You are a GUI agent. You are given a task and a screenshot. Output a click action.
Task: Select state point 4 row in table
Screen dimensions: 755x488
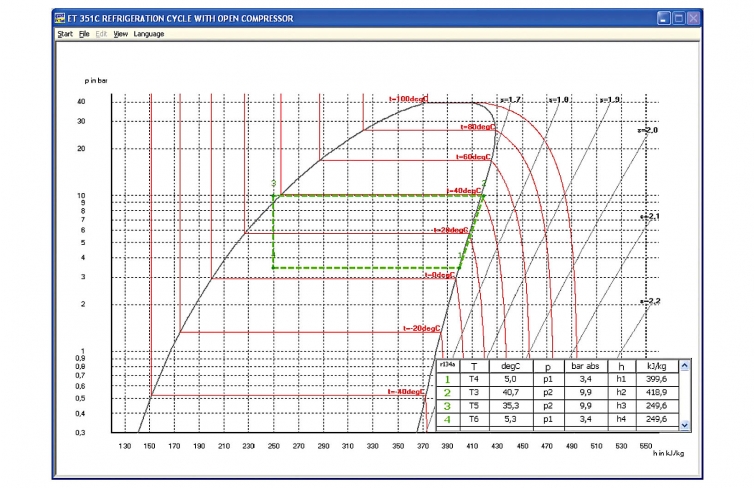click(448, 424)
